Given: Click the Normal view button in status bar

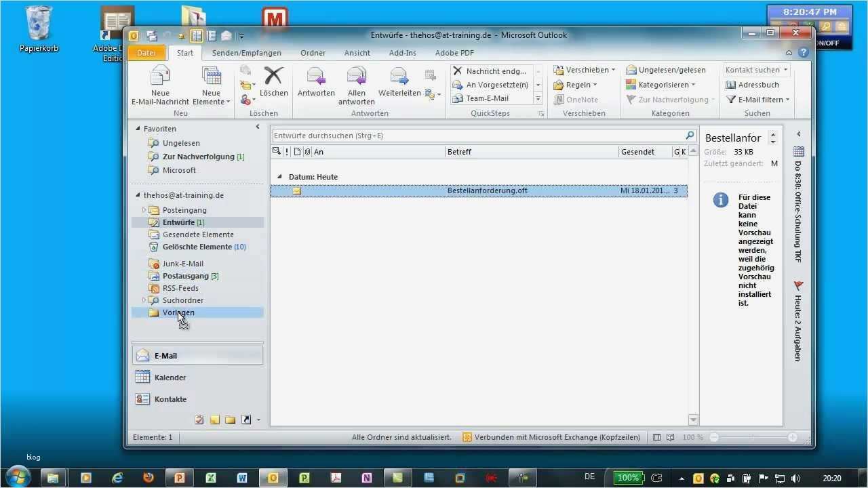Looking at the screenshot, I should coord(656,437).
